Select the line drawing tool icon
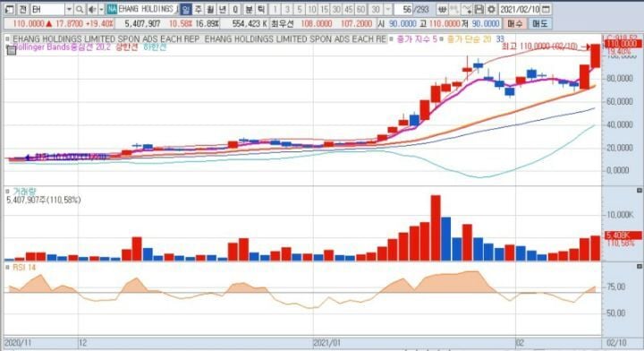 pyautogui.click(x=467, y=9)
